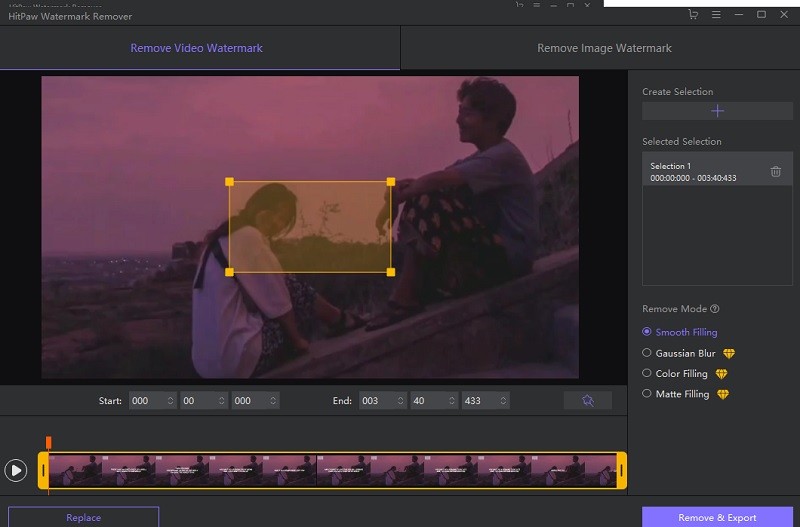Click stepper arrows on End field showing 433
This screenshot has width=800, height=527.
[501, 401]
